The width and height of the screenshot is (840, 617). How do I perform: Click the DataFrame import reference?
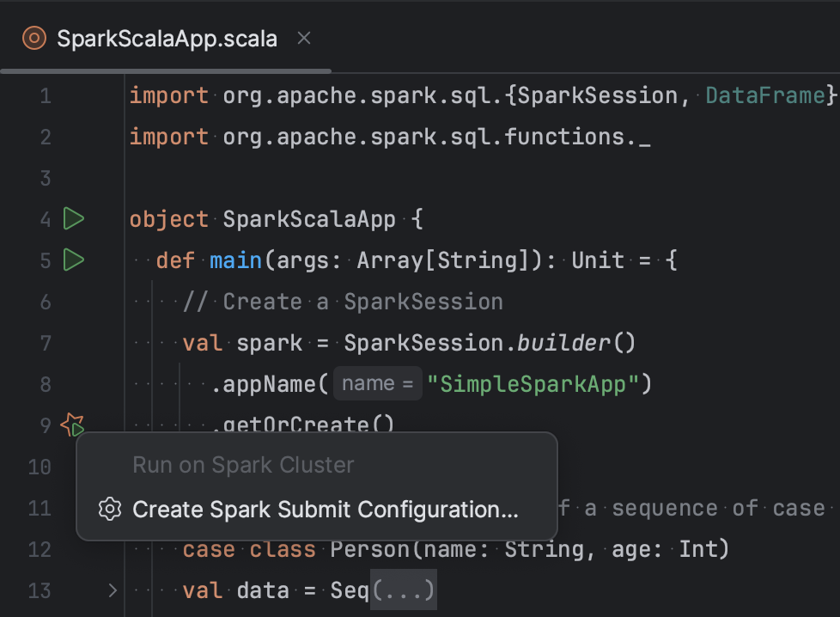pyautogui.click(x=764, y=95)
